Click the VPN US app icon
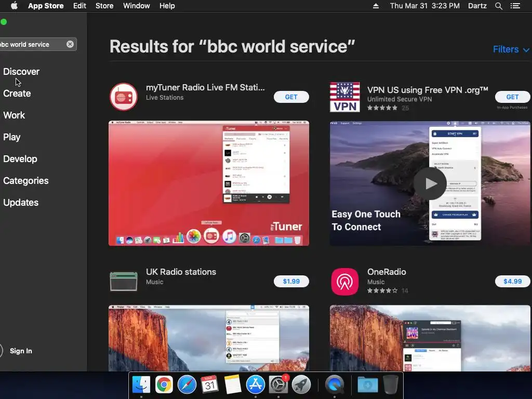The height and width of the screenshot is (399, 532). click(345, 97)
